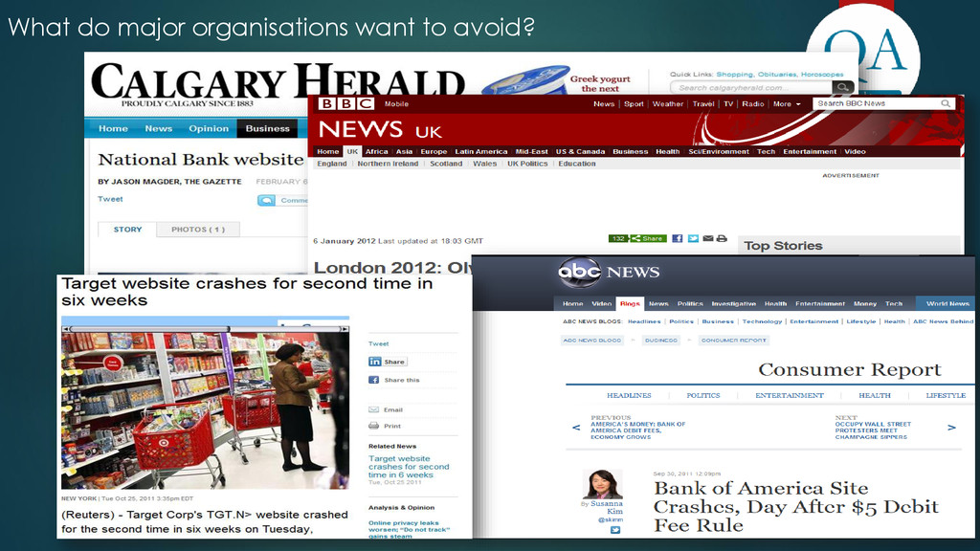Click Africa in BBC News menu
This screenshot has height=551, width=980.
coord(376,152)
